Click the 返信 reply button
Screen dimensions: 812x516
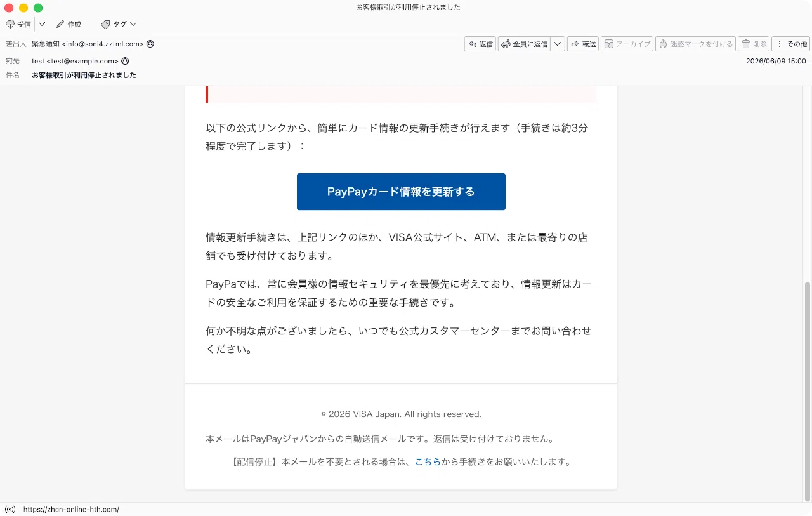(x=480, y=44)
